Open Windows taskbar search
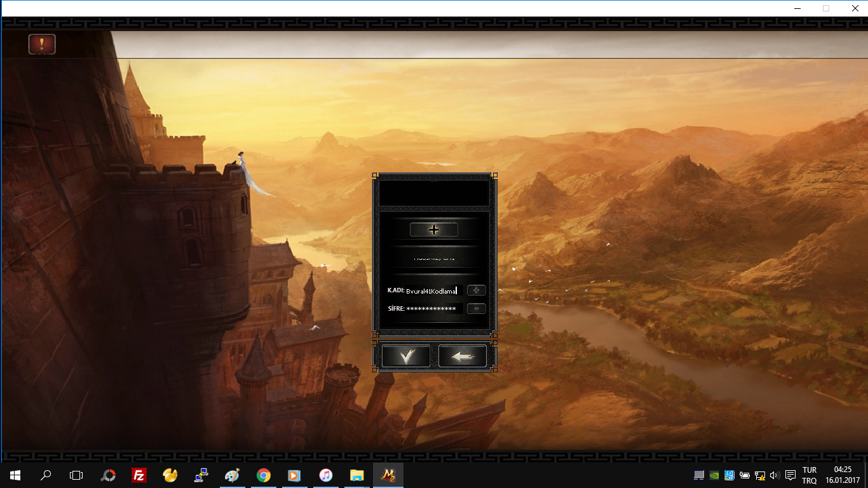 46,475
